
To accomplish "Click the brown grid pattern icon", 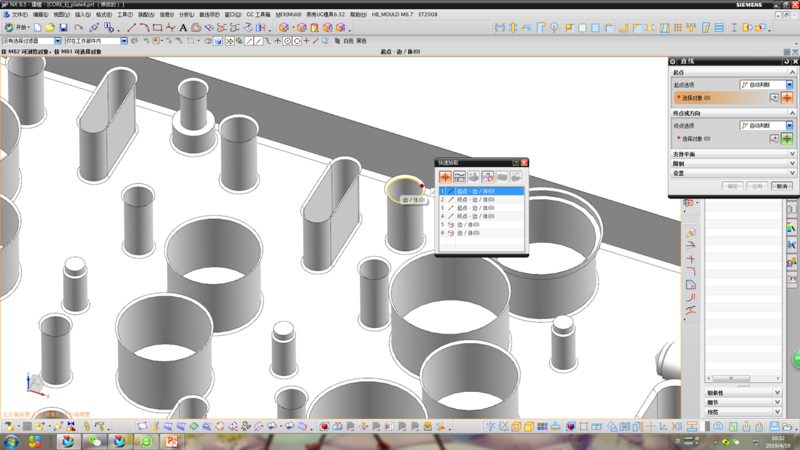I will 678,28.
